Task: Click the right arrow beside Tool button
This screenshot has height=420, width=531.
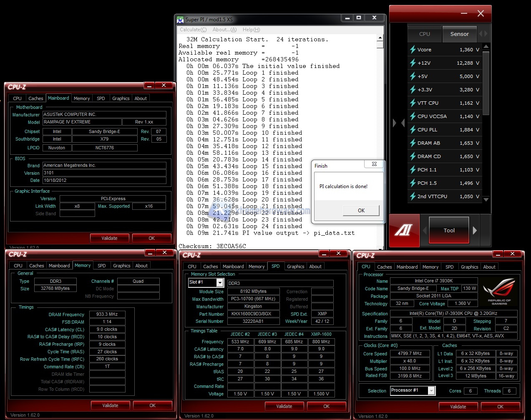Action: pos(475,230)
